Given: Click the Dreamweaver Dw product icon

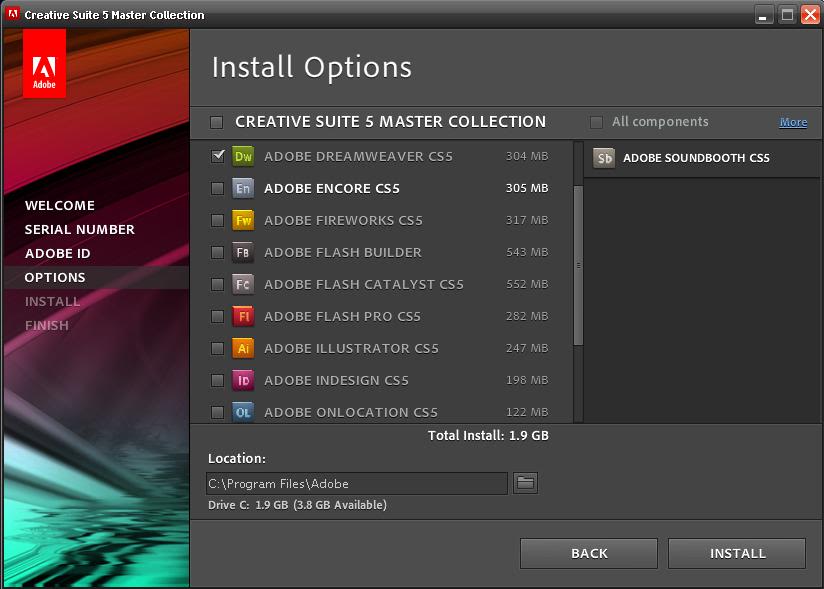Looking at the screenshot, I should (243, 156).
